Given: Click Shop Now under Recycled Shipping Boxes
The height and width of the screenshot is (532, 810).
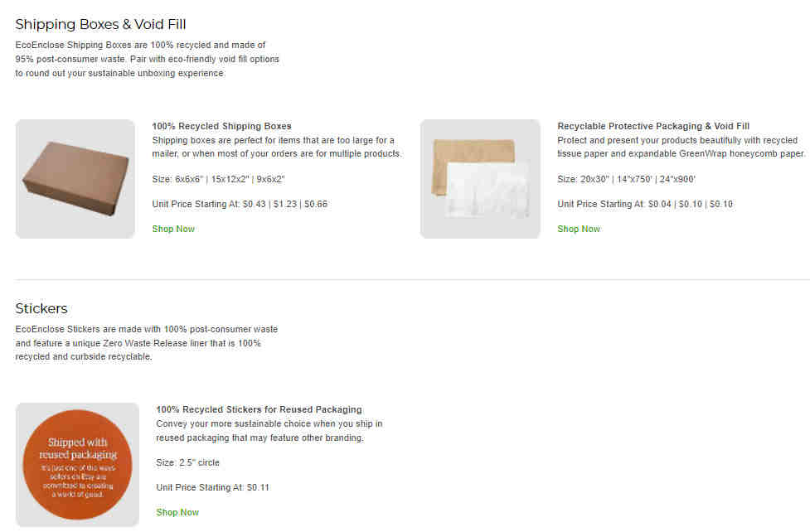Looking at the screenshot, I should (173, 229).
